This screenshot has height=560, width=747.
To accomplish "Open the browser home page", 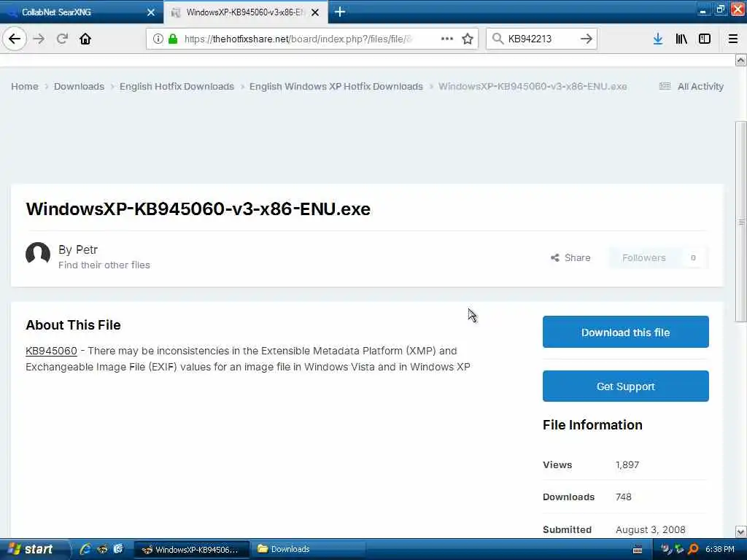I will click(x=85, y=39).
